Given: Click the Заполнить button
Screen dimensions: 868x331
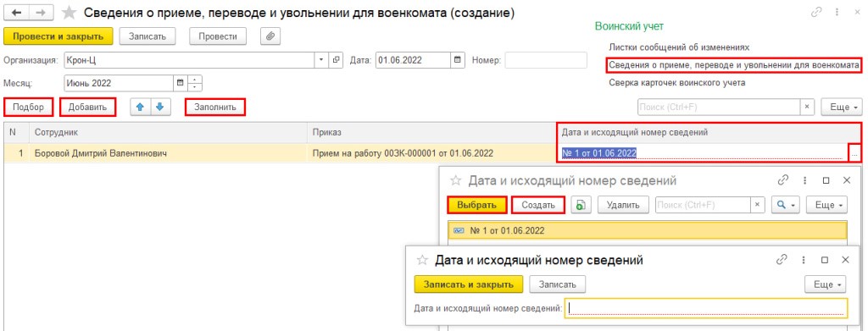Looking at the screenshot, I should pos(214,108).
